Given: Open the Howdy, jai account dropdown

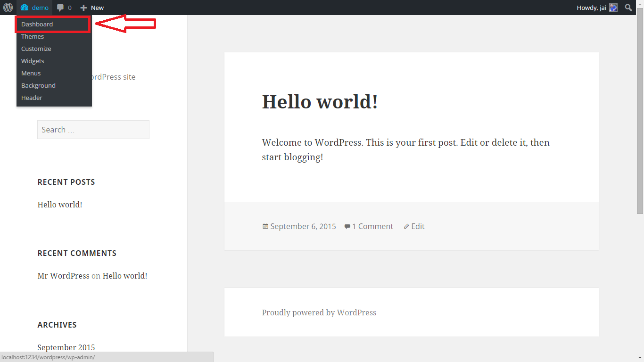Looking at the screenshot, I should (x=597, y=8).
